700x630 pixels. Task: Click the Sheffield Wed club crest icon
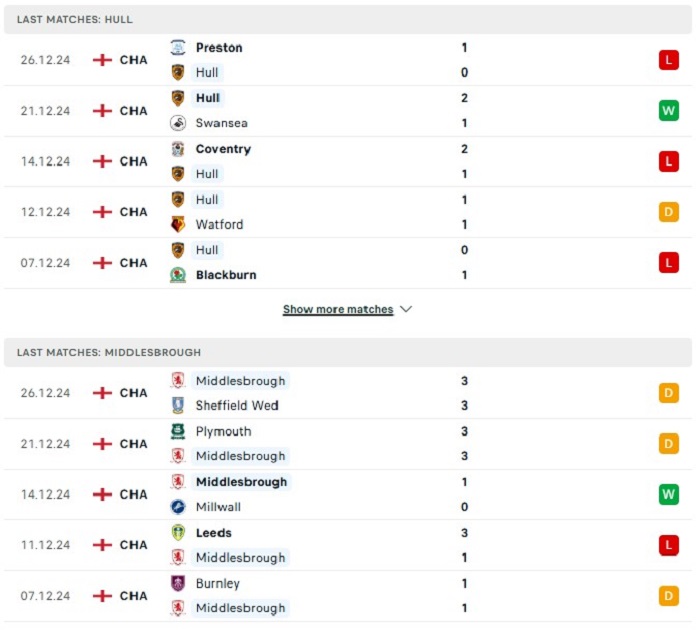tap(178, 405)
